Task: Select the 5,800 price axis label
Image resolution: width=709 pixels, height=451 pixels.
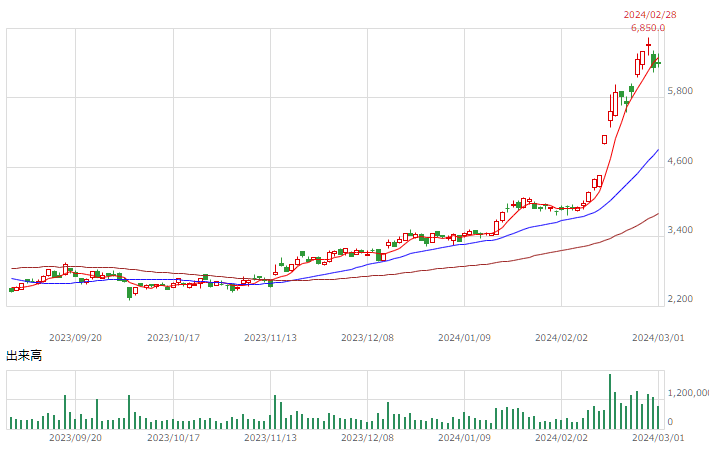Action: [680, 91]
